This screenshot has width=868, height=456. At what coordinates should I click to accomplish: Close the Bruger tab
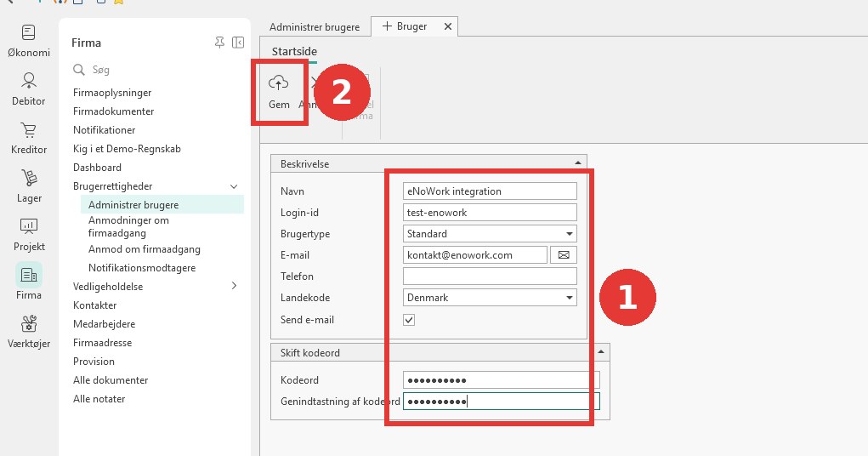[448, 26]
